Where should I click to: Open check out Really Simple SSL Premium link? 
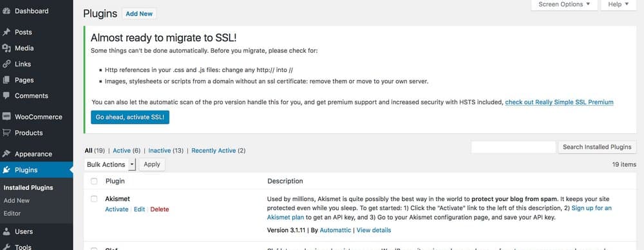[x=559, y=102]
